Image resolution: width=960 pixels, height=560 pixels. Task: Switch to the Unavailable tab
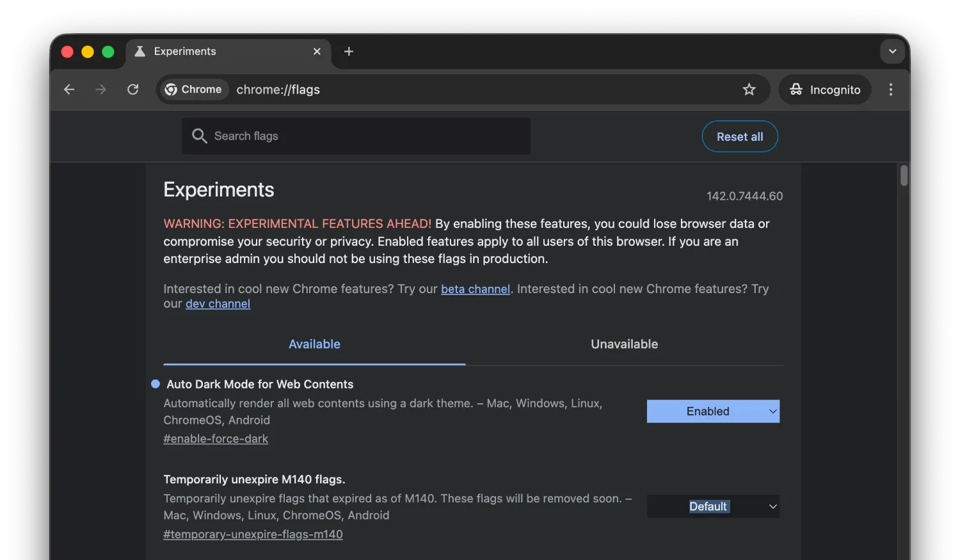click(x=624, y=344)
